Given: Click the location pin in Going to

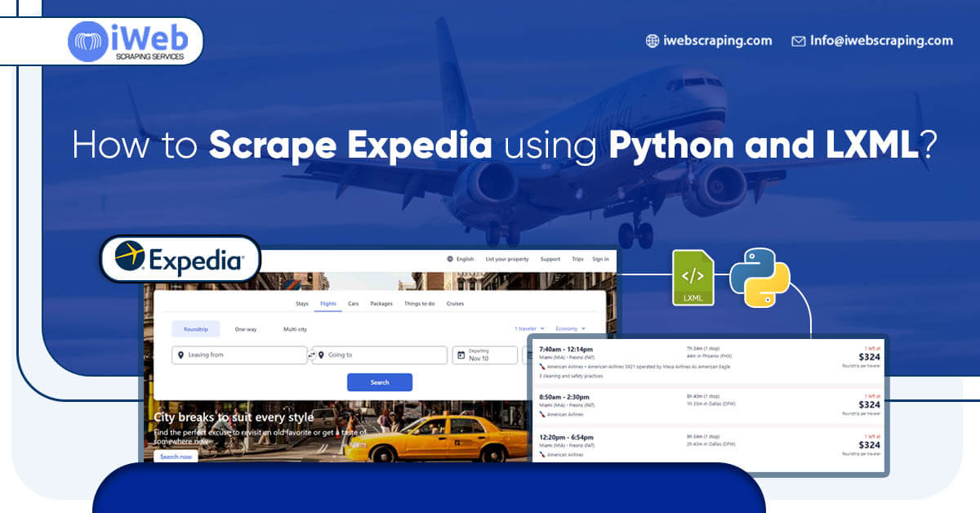Looking at the screenshot, I should [321, 355].
